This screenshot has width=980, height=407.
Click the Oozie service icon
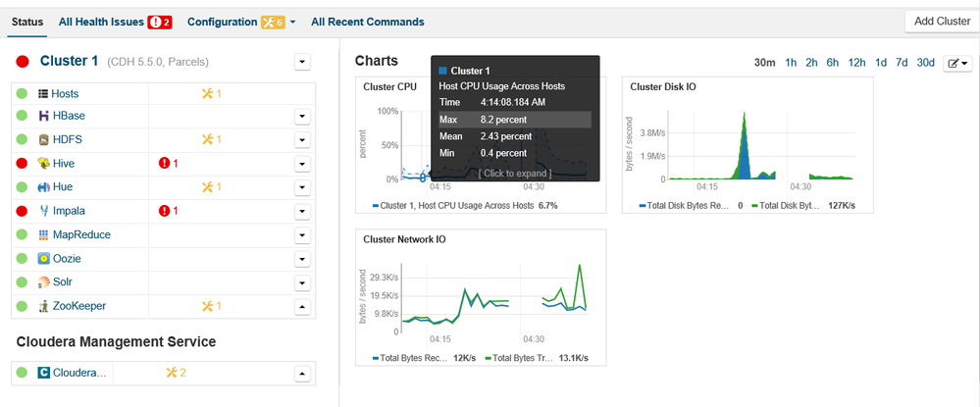43,259
